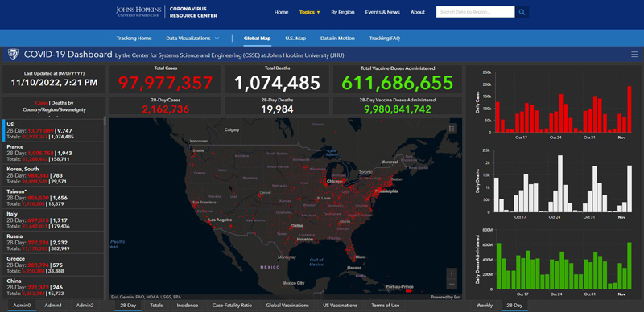Select the Taiwan* row

(53, 198)
